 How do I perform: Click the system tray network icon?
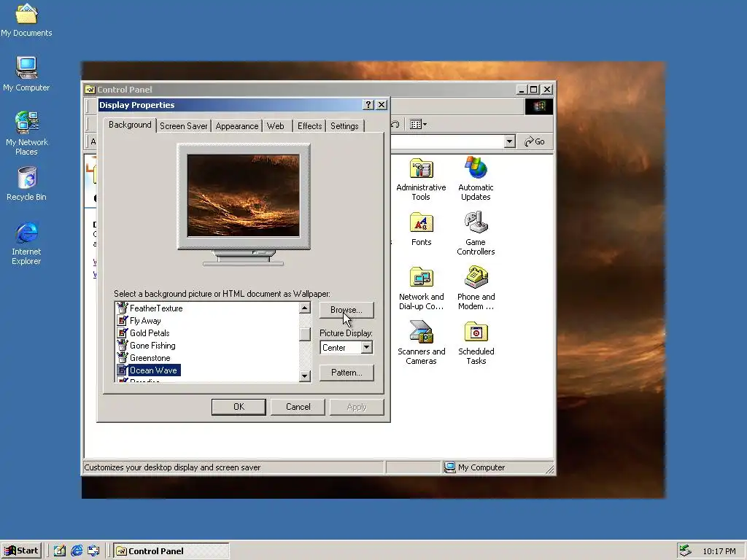[x=686, y=551]
